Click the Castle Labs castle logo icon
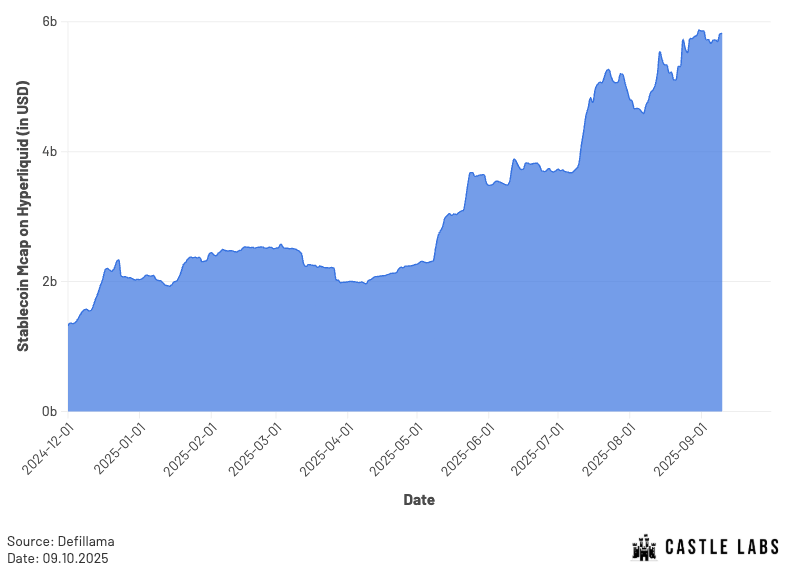Screen dimensions: 794x575 point(644,548)
